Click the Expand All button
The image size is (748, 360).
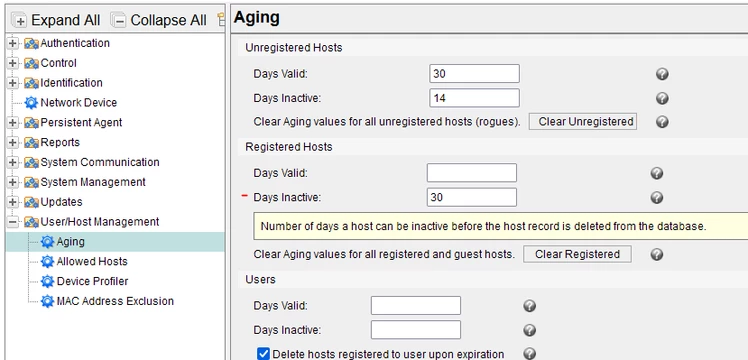tap(57, 20)
